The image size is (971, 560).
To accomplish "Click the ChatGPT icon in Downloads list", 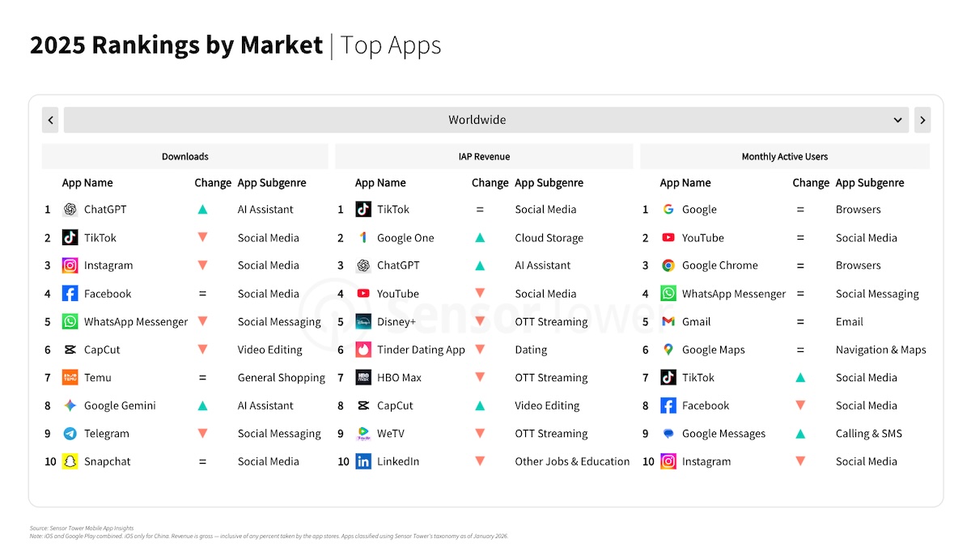I will pos(70,210).
